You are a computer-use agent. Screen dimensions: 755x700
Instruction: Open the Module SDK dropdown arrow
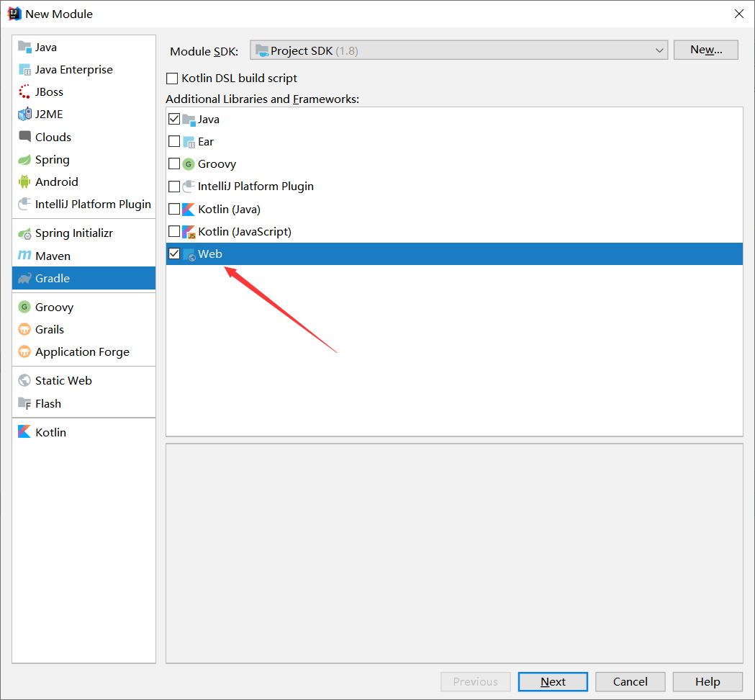pyautogui.click(x=659, y=50)
